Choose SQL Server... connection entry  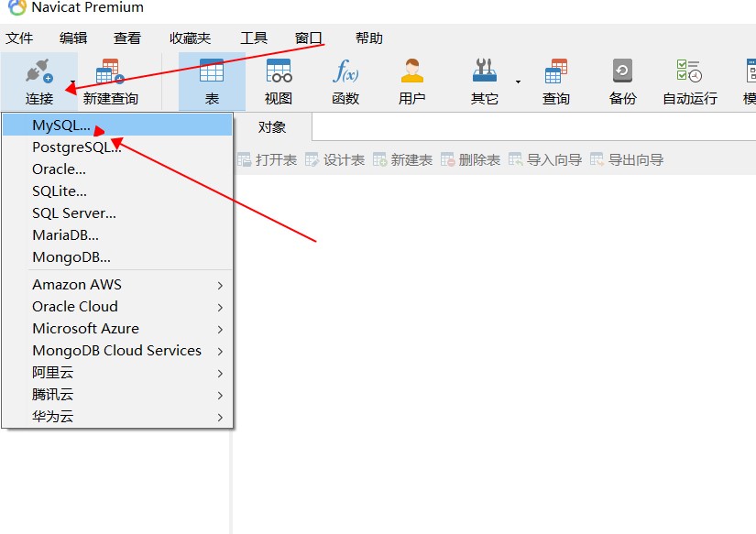(117, 213)
